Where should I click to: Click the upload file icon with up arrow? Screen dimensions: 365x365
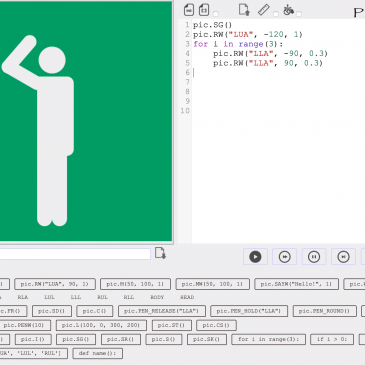click(x=244, y=10)
